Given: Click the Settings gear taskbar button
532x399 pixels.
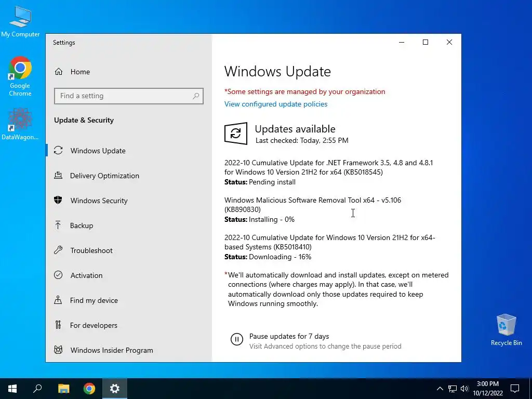Looking at the screenshot, I should [115, 389].
